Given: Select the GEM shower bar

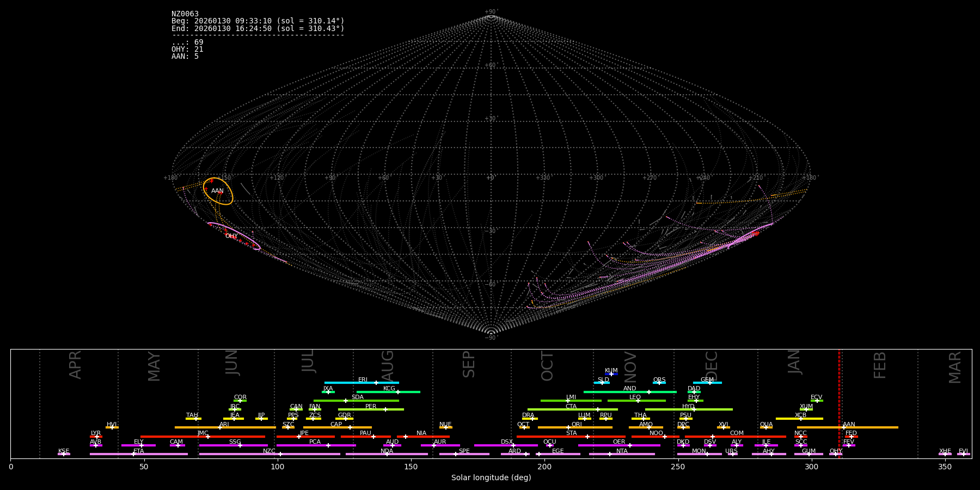Looking at the screenshot, I should tap(707, 383).
